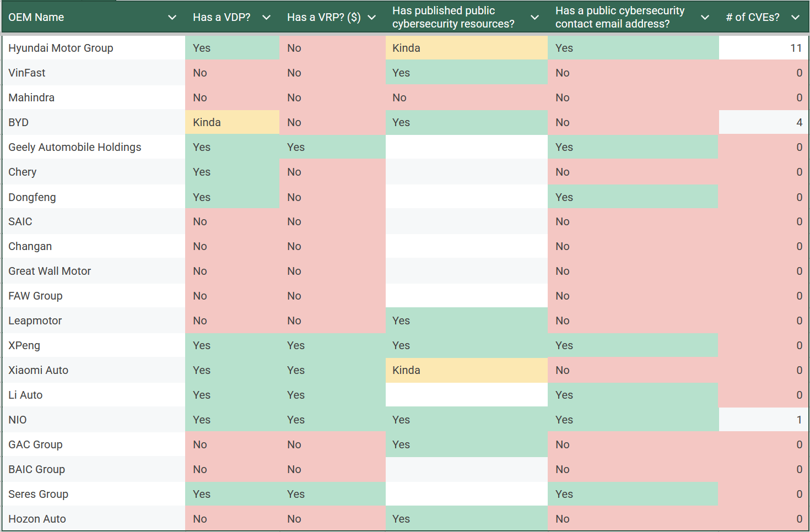Select Xiaomi Auto's Kinda resources cell

point(467,370)
